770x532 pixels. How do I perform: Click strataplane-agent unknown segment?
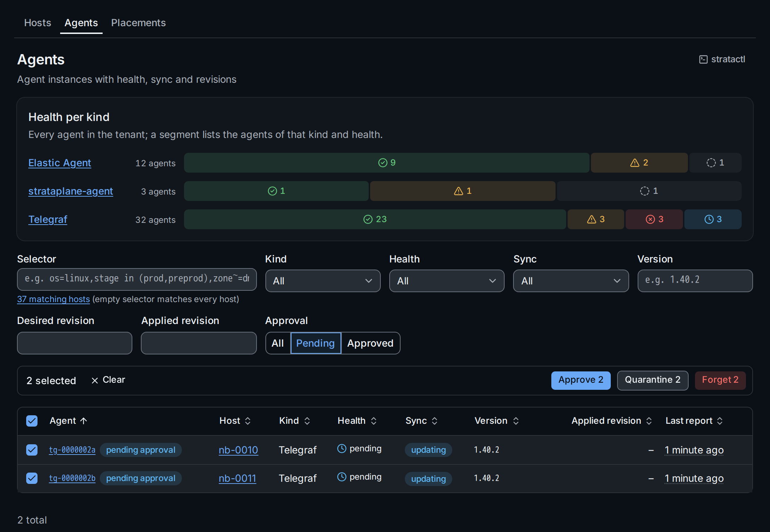tap(649, 191)
